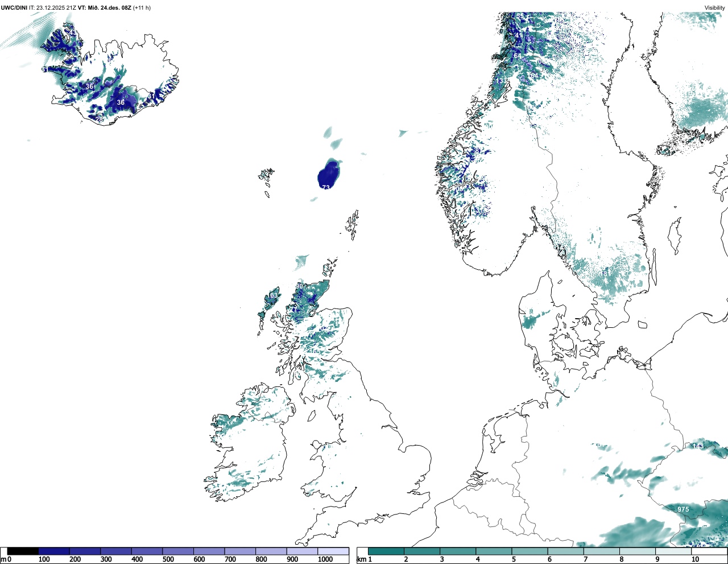Select the 2–3 km teal legend swatch
This screenshot has height=564, width=728.
point(422,551)
